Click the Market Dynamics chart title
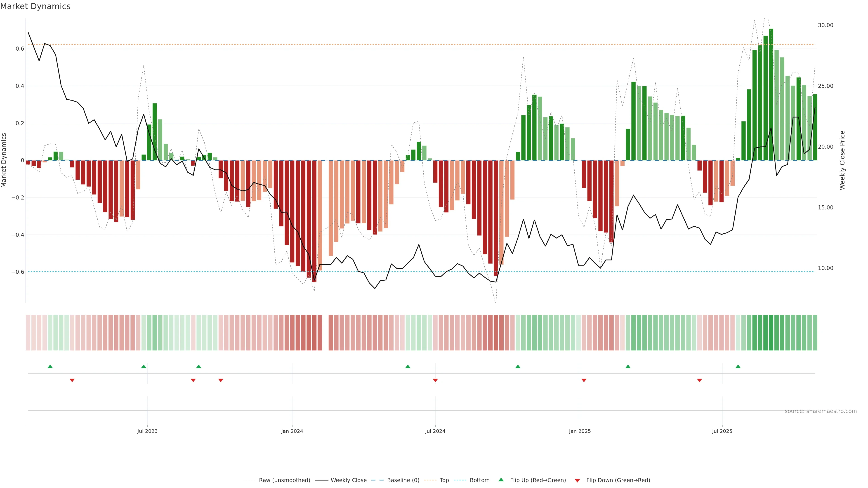868x488 pixels. tap(35, 6)
